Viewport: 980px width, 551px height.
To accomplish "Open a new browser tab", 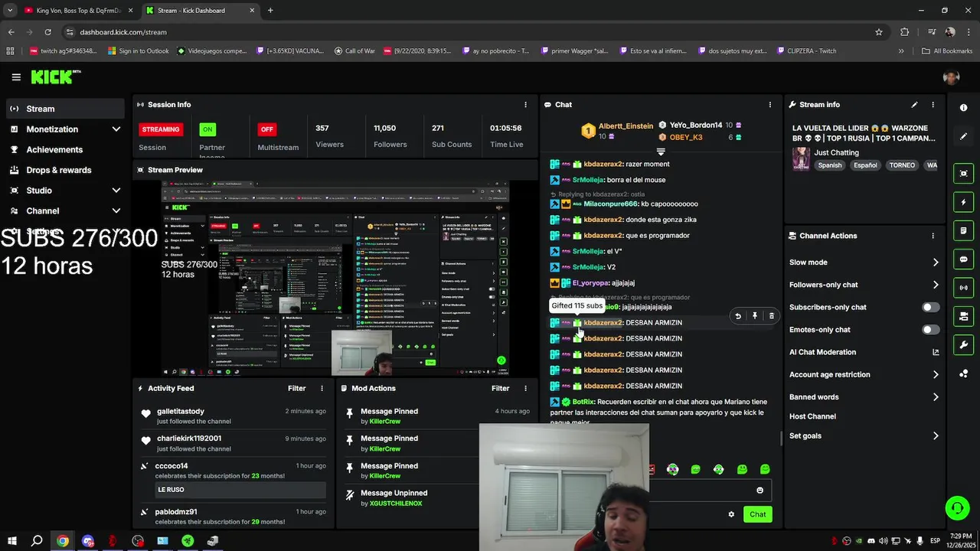I will pos(270,11).
